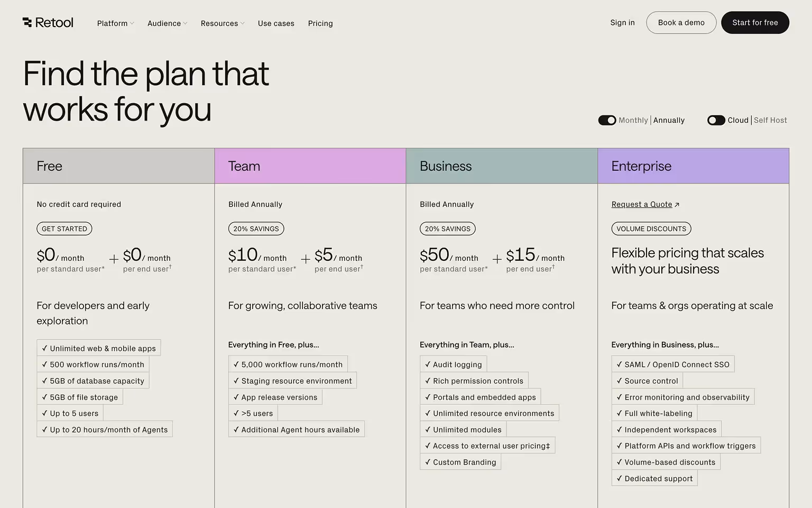The height and width of the screenshot is (508, 812).
Task: Follow the Request a Quote link
Action: [x=641, y=204]
